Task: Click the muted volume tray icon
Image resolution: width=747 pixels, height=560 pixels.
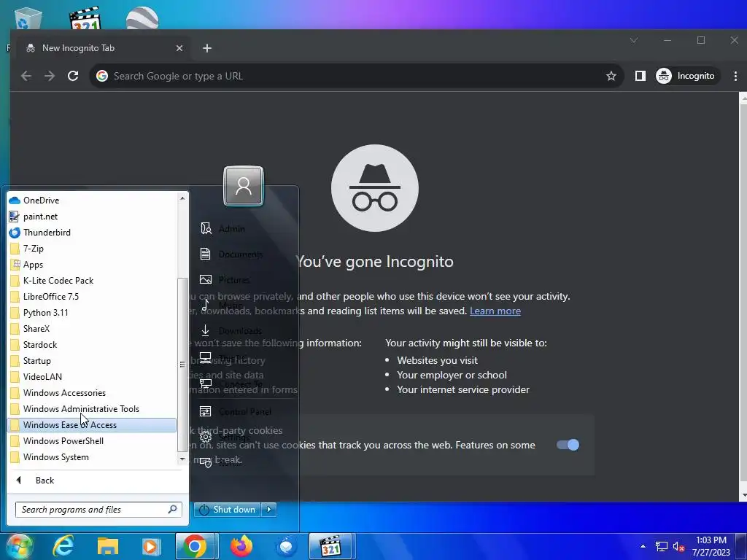Action: 678,547
